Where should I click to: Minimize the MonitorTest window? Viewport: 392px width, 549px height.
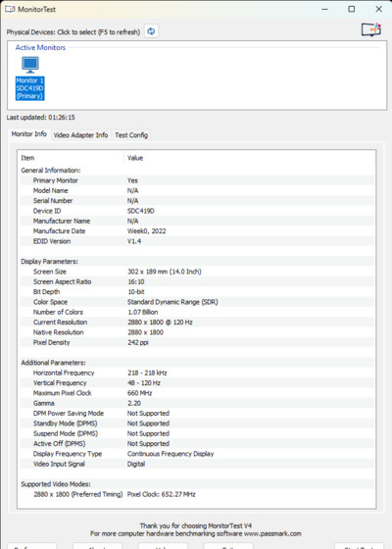324,10
